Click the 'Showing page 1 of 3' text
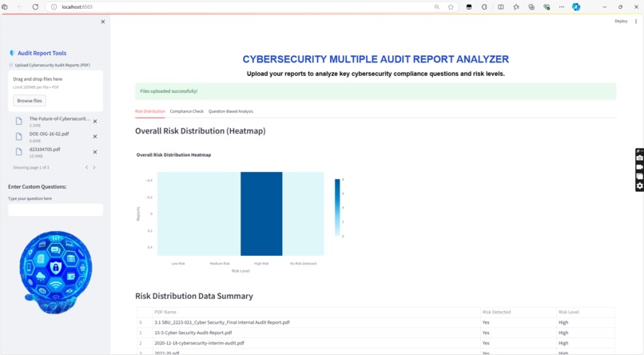Image resolution: width=644 pixels, height=355 pixels. 31,168
